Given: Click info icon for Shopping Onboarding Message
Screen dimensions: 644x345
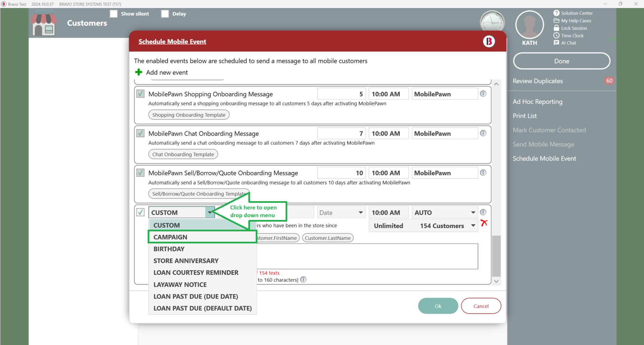Looking at the screenshot, I should pos(483,94).
